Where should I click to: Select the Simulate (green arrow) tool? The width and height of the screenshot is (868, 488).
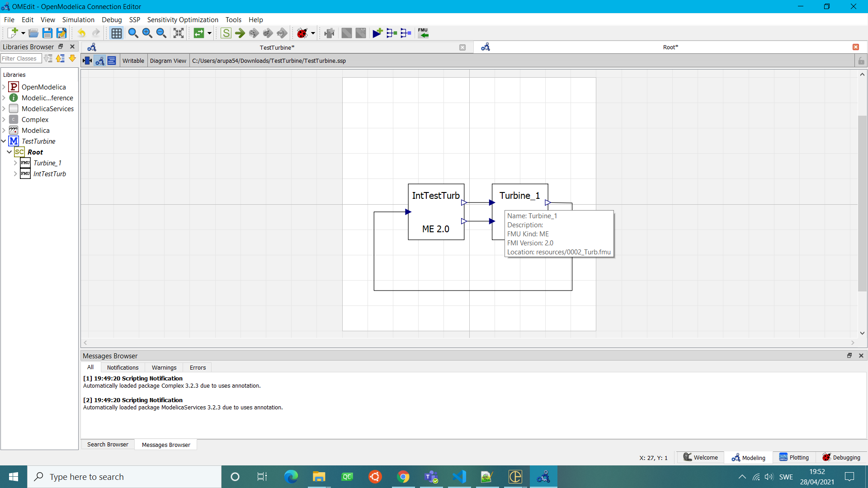[x=240, y=33]
